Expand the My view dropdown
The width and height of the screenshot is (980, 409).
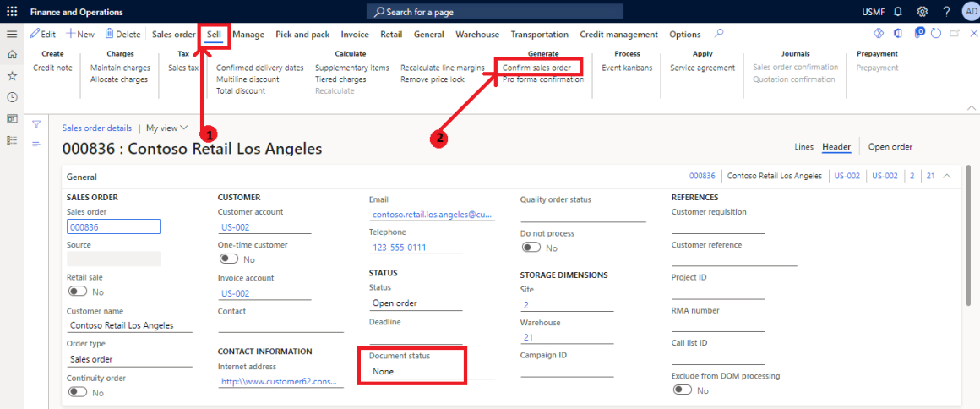(x=166, y=128)
